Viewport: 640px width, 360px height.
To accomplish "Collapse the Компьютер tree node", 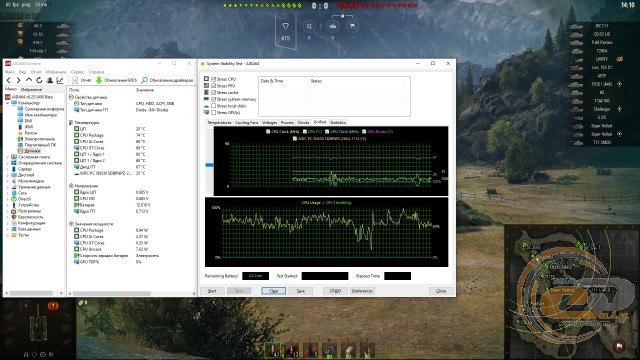I will coord(7,103).
